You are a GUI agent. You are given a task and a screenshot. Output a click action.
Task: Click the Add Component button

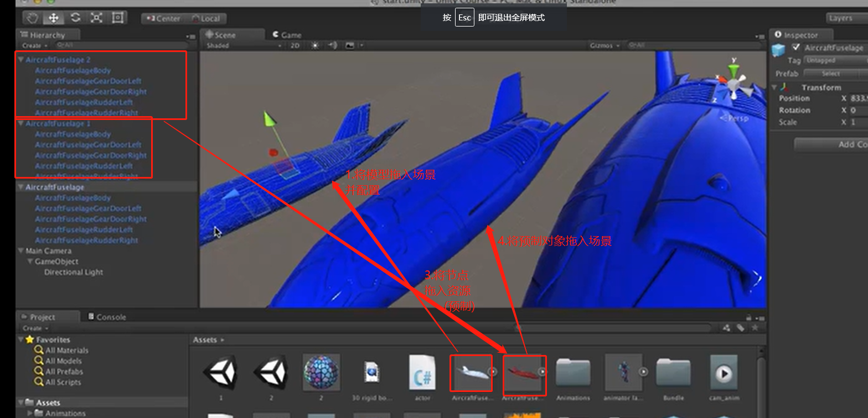click(x=831, y=144)
